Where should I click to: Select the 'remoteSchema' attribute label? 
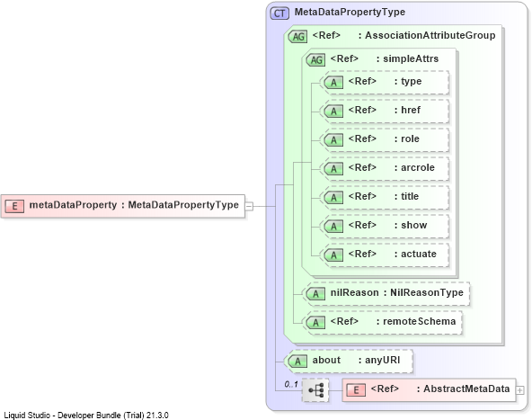click(x=420, y=321)
